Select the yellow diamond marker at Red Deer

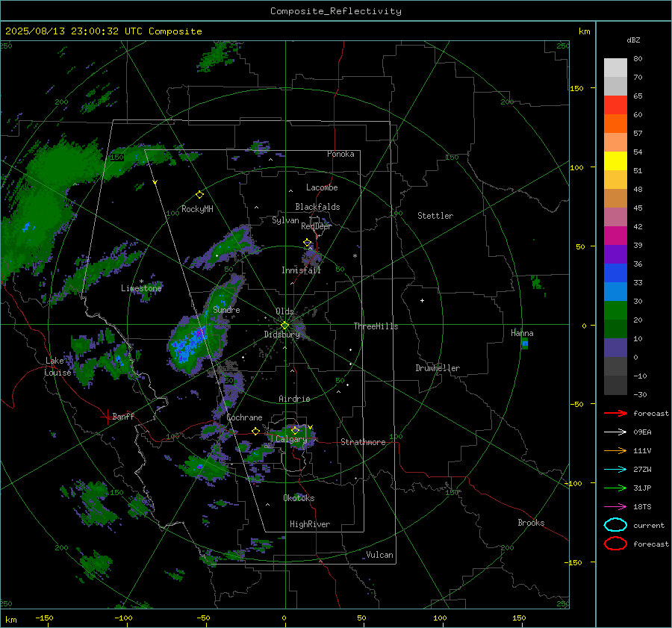tap(308, 243)
